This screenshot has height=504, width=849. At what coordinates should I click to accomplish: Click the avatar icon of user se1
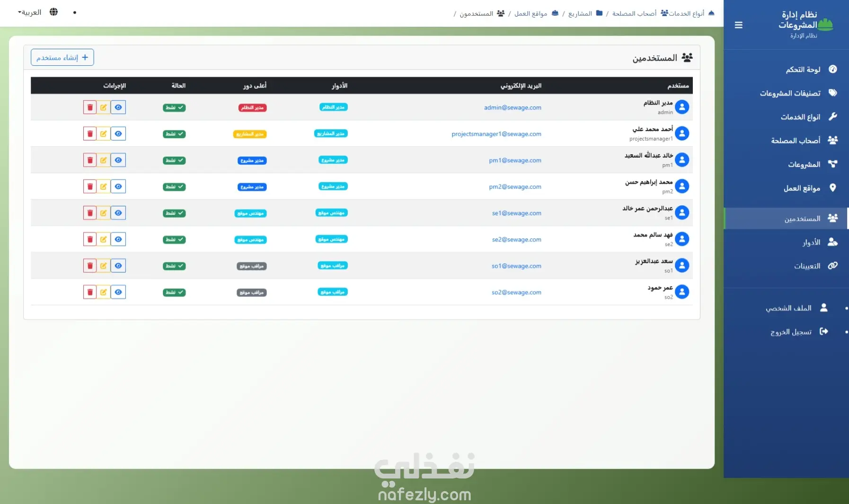tap(682, 213)
